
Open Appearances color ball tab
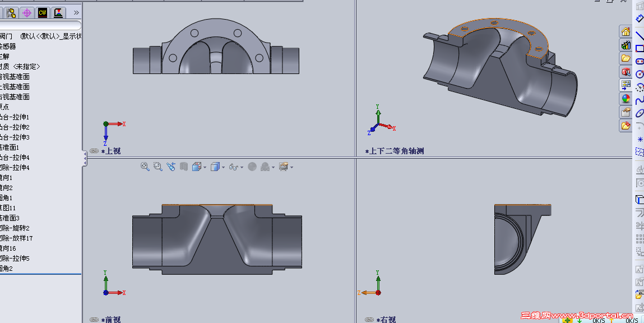(x=626, y=99)
